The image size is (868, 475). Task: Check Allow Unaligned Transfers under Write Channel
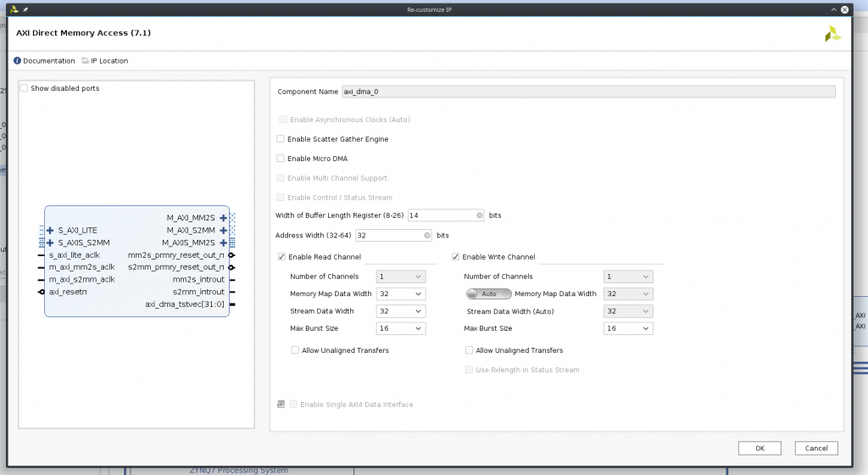pyautogui.click(x=469, y=350)
